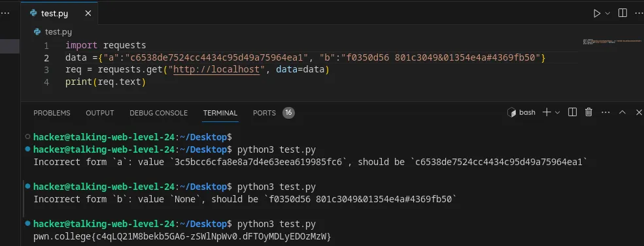The image size is (644, 246).
Task: Split the terminal pane
Action: (572, 112)
